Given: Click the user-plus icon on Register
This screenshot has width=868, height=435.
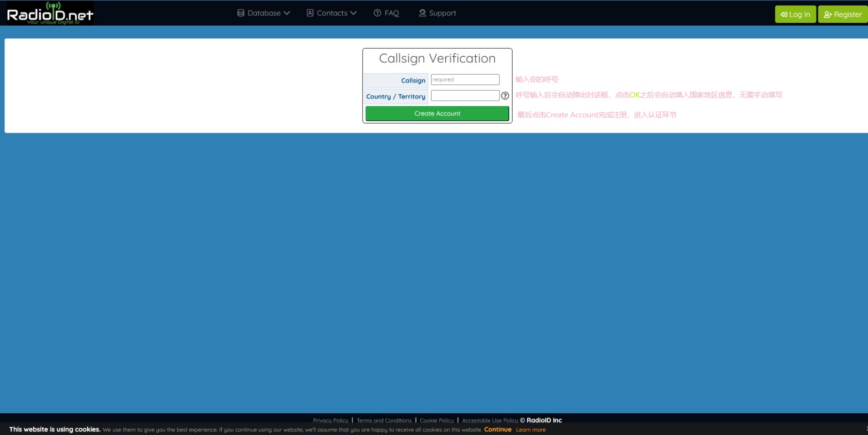Looking at the screenshot, I should [828, 15].
